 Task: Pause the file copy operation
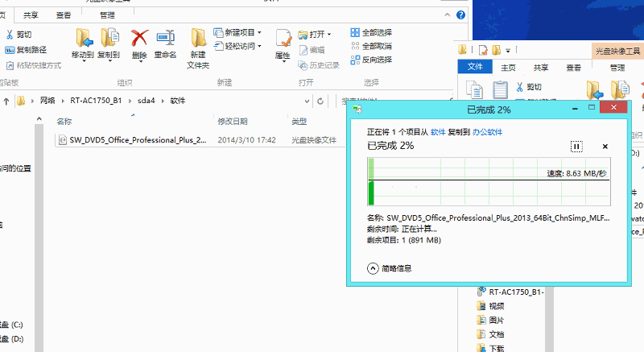click(576, 147)
